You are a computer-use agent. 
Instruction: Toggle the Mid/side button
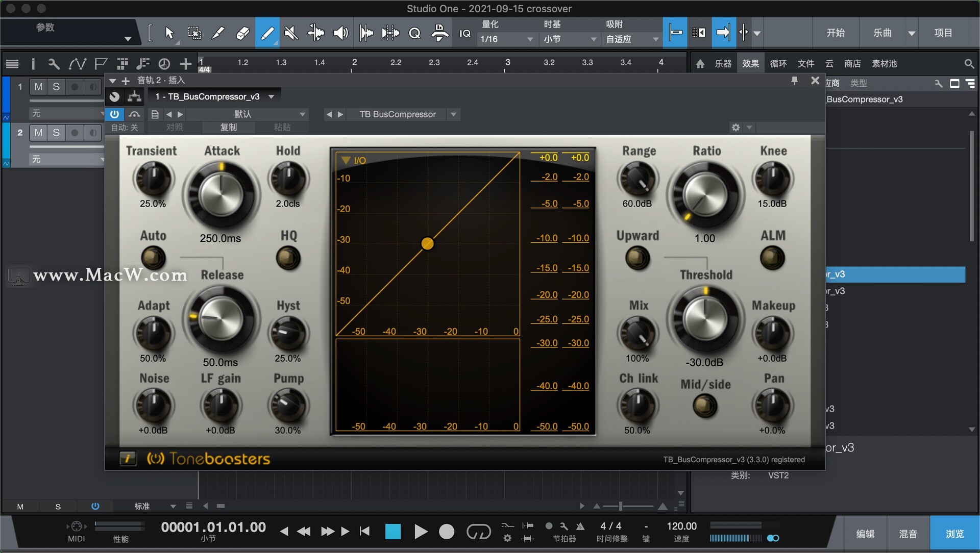pyautogui.click(x=705, y=406)
